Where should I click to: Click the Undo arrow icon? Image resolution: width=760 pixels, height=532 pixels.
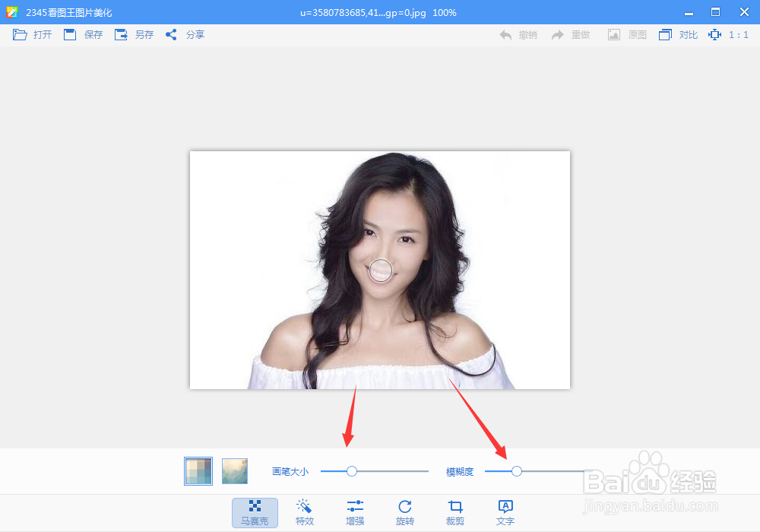tap(505, 35)
